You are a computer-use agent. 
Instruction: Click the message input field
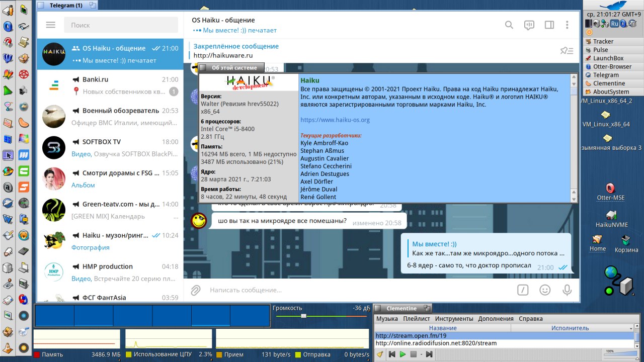360,290
